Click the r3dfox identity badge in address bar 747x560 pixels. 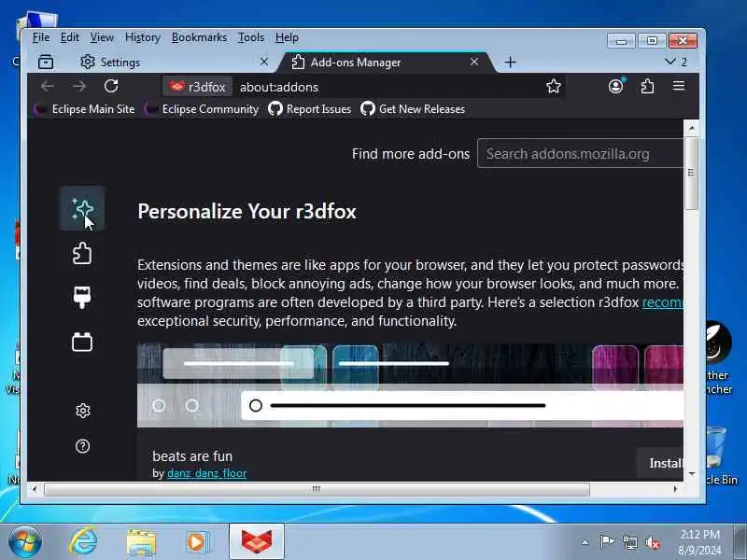197,87
